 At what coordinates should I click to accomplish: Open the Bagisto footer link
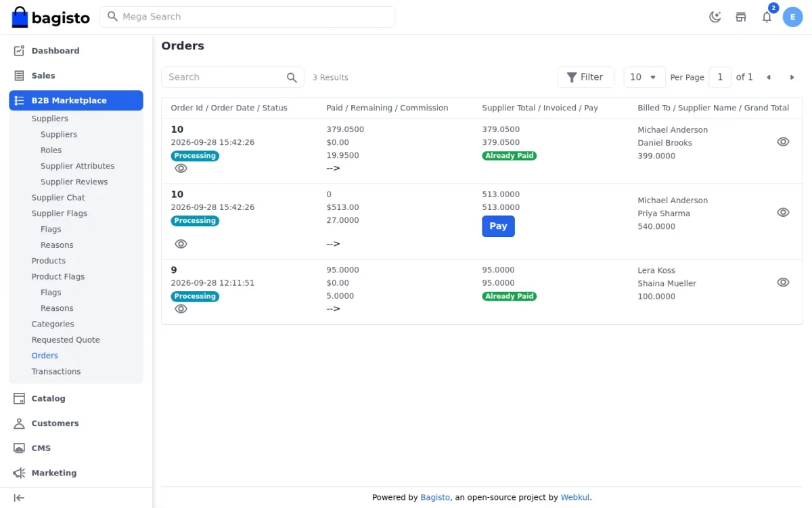pyautogui.click(x=435, y=497)
